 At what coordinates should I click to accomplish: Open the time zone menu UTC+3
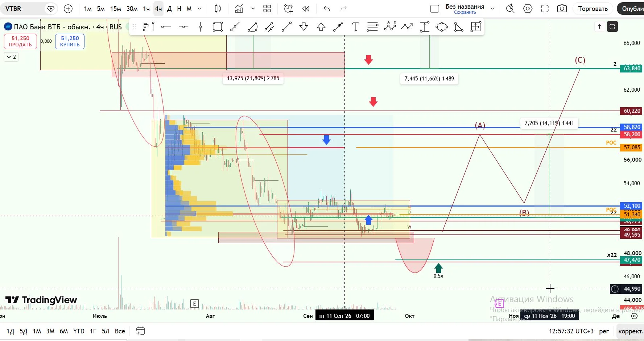point(571,331)
